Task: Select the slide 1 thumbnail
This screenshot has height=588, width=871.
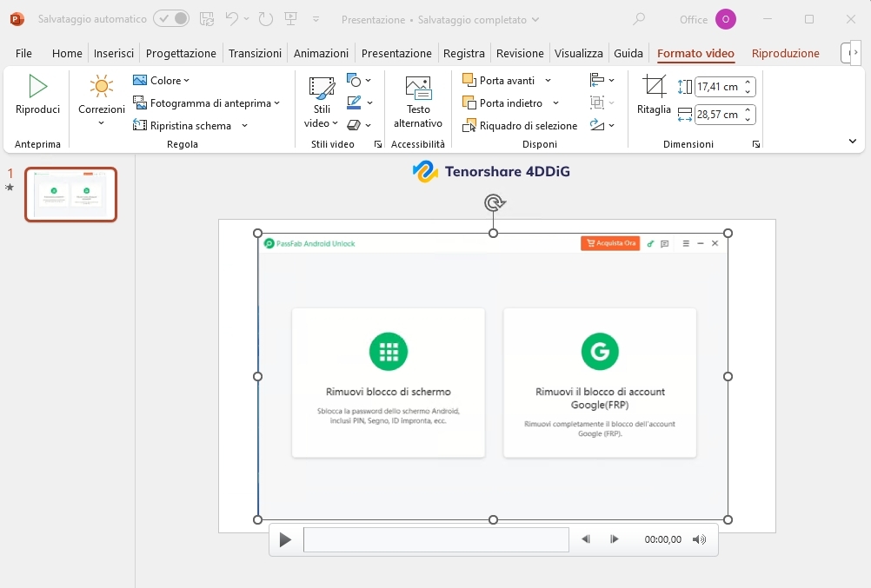Action: (70, 195)
